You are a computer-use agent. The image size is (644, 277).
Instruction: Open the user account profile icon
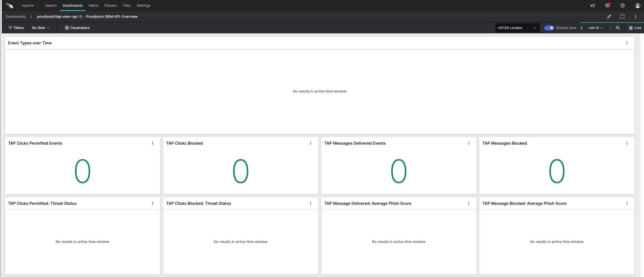coord(637,6)
